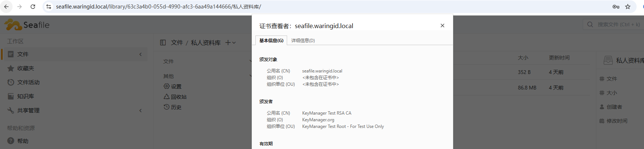
Task: Close the certificate viewer dialog
Action: pyautogui.click(x=442, y=26)
